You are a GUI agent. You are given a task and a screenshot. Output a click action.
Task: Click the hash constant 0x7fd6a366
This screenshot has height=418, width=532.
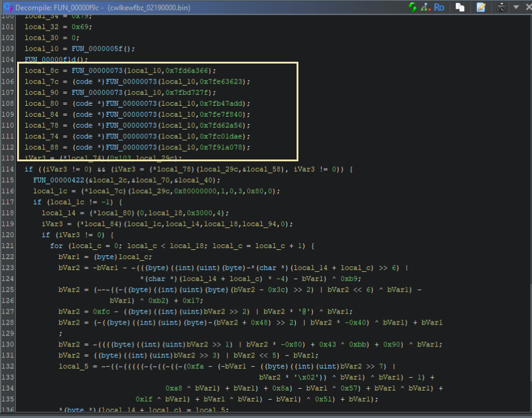coord(187,70)
